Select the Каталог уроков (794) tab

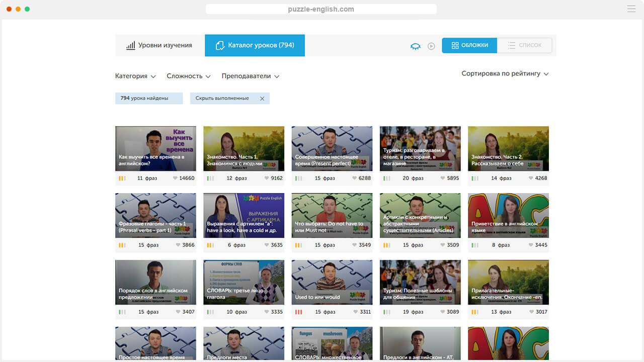255,45
